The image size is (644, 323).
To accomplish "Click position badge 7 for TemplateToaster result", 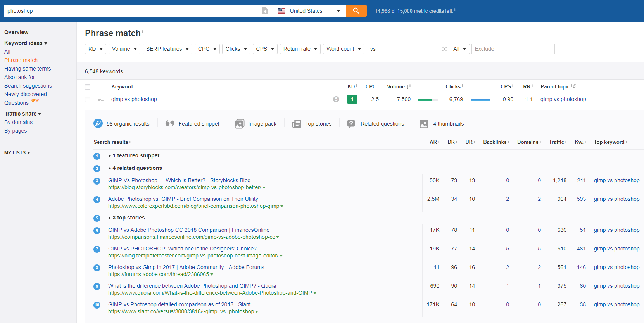I will 97,249.
